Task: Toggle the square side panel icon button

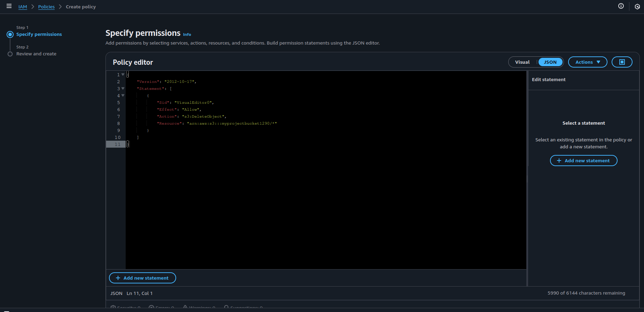Action: 622,62
